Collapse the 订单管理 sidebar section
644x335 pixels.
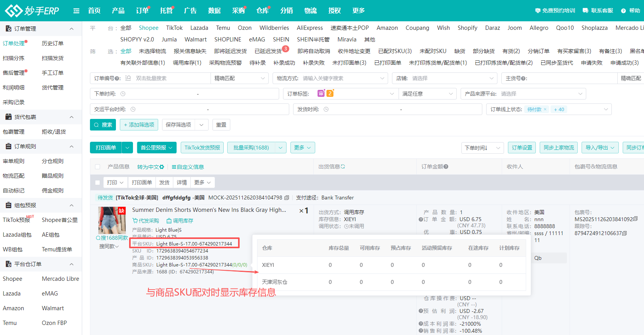coord(71,29)
